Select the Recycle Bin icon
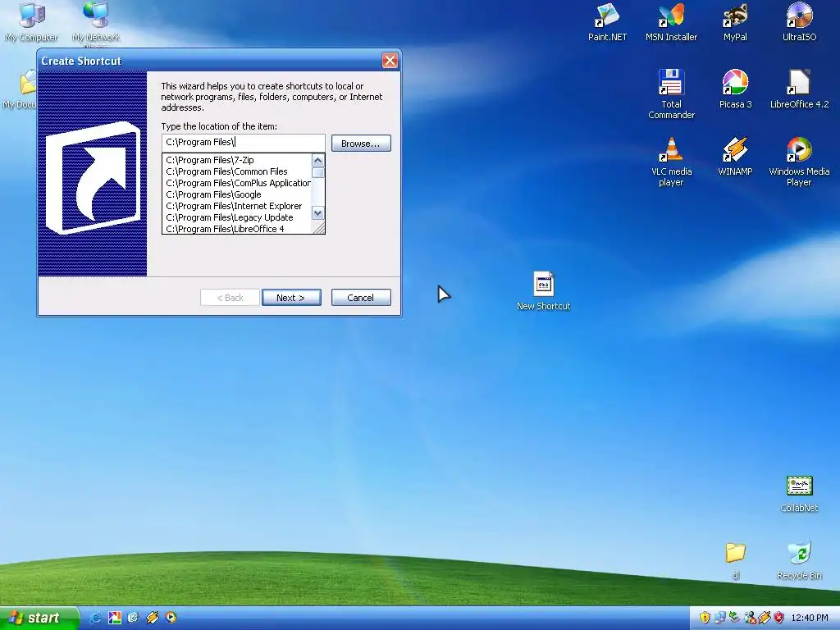Viewport: 840px width, 630px height. [x=799, y=560]
